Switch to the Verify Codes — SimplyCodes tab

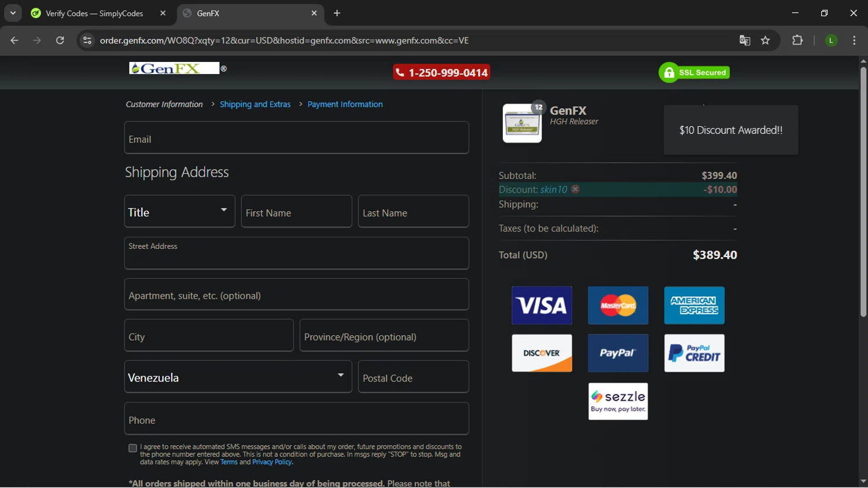94,13
